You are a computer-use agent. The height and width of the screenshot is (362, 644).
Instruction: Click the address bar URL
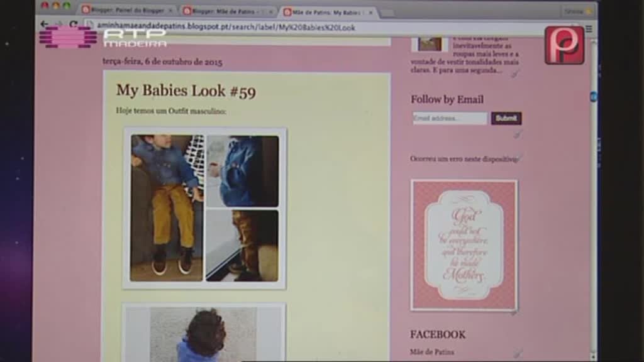click(220, 26)
